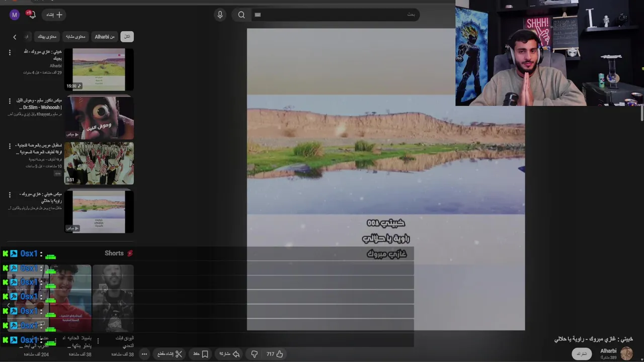Open the 'Dr.Slim - Wohoosh' video title
Image resolution: width=644 pixels, height=362 pixels.
[40, 104]
